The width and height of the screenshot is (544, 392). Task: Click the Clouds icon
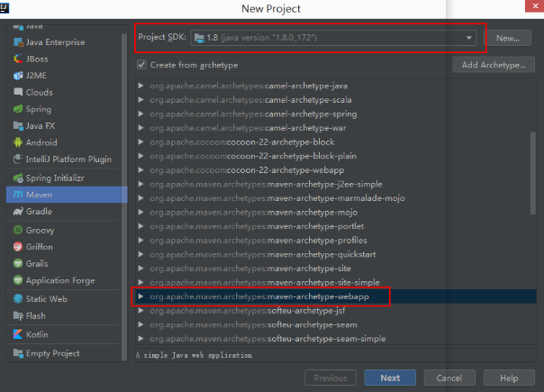click(18, 92)
